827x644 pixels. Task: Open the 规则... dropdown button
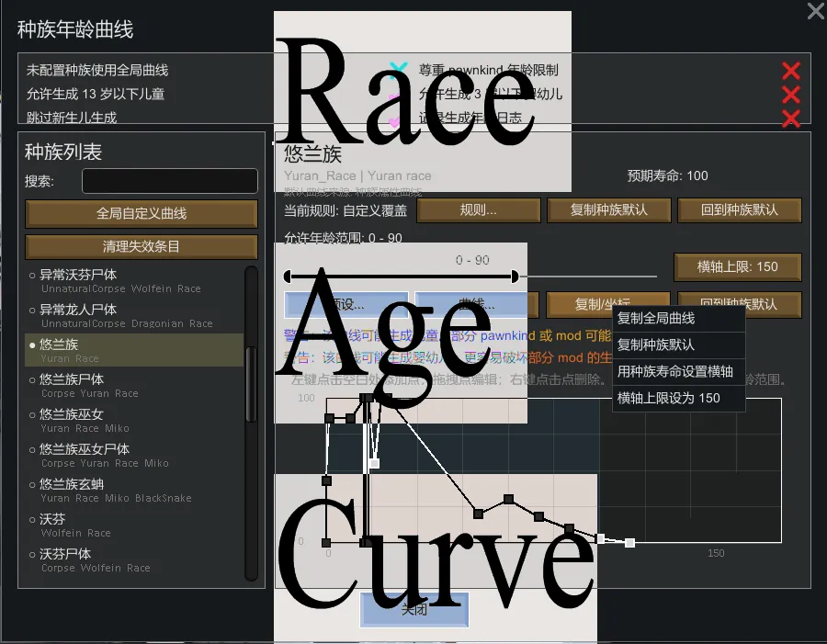[478, 210]
